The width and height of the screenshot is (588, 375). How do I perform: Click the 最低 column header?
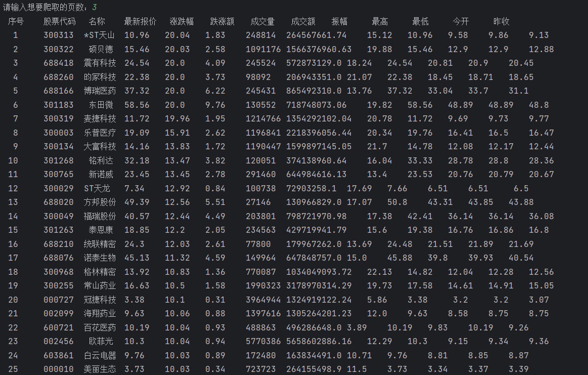[420, 21]
